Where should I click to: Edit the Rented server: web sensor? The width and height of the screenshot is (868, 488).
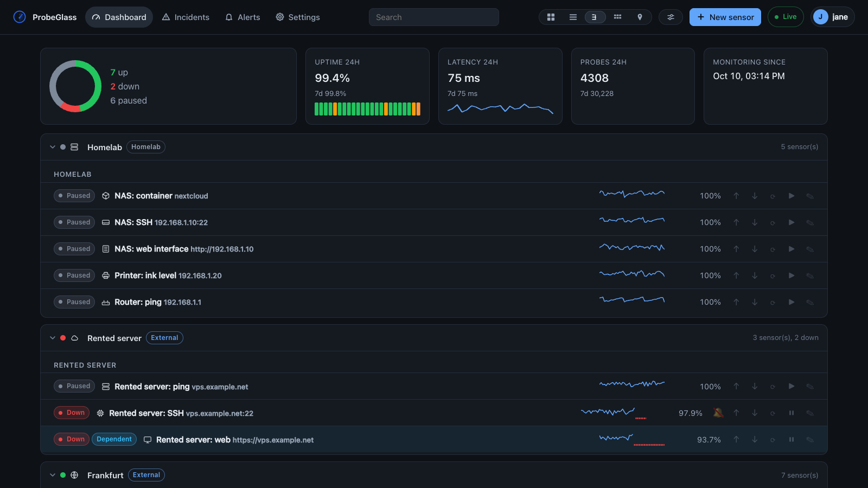(810, 440)
